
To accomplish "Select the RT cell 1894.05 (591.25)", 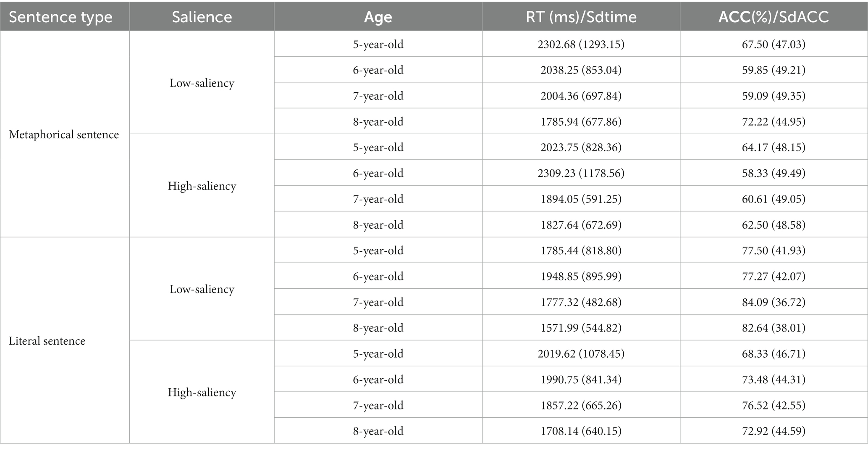I will [x=581, y=199].
